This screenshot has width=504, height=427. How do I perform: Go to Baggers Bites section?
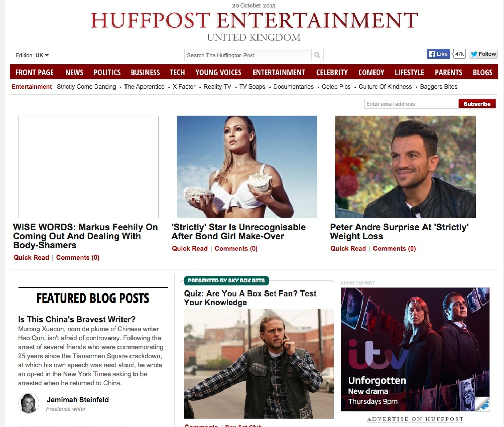(439, 86)
